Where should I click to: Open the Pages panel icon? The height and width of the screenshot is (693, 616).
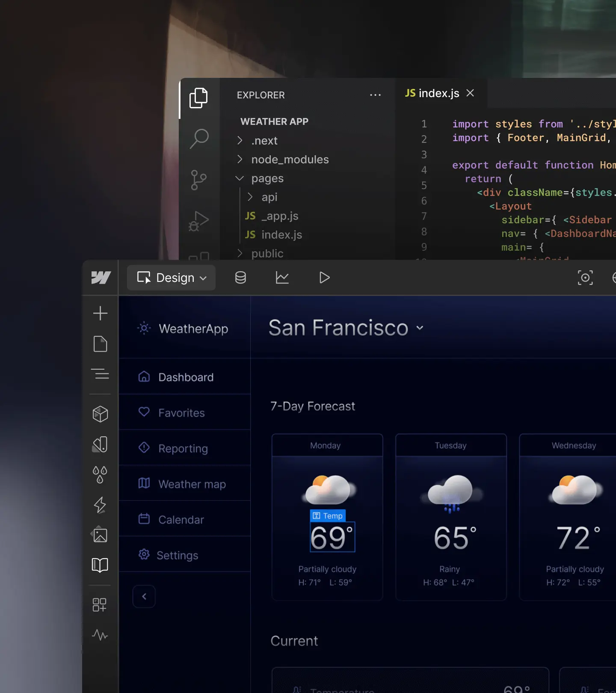click(100, 344)
